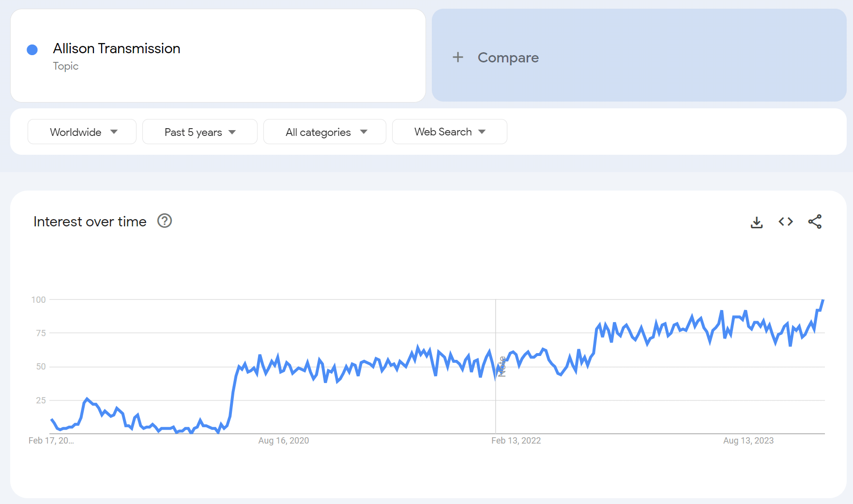
Task: Click the plus icon beside Compare
Action: pyautogui.click(x=457, y=58)
